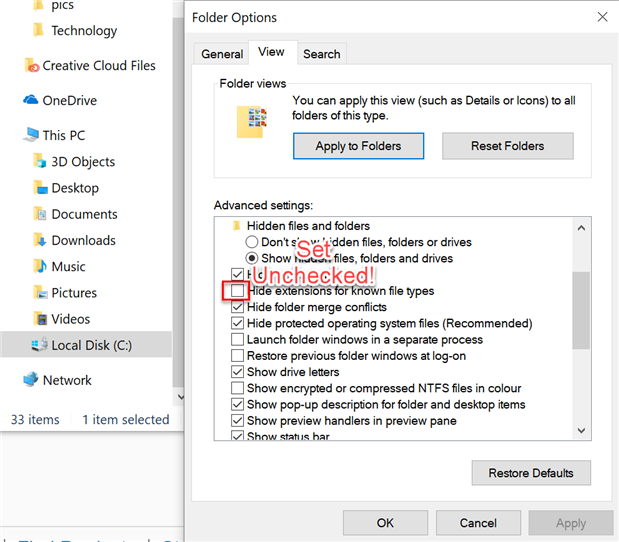619x542 pixels.
Task: Check Hide extensions for known file types
Action: coord(237,291)
